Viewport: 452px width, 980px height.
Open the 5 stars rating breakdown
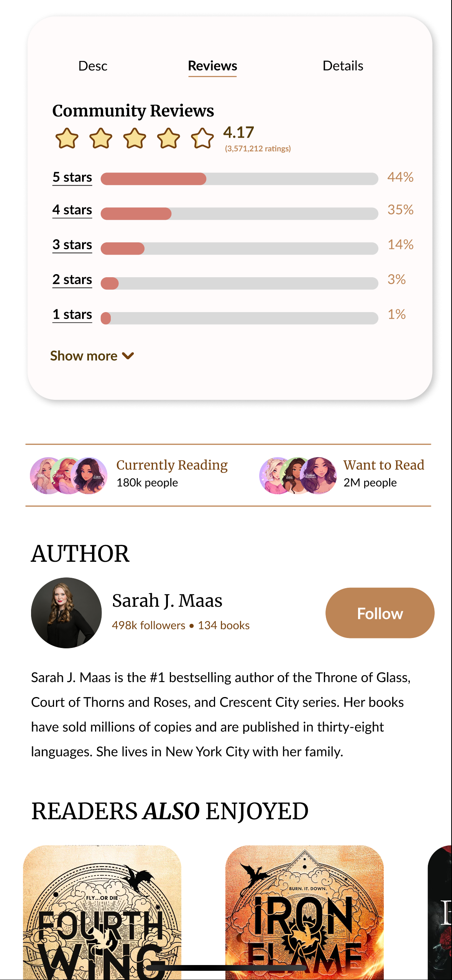click(72, 177)
